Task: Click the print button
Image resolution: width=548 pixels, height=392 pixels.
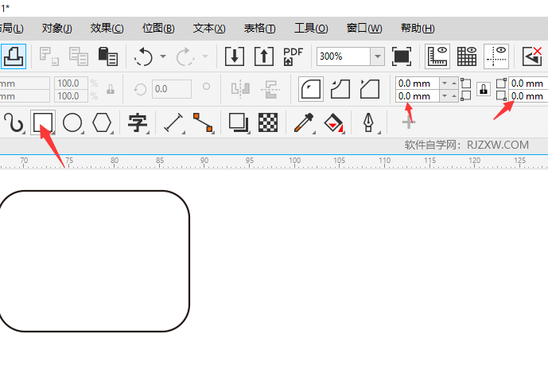Action: coord(13,56)
